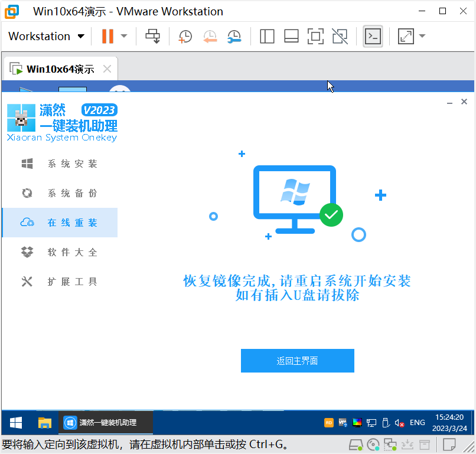Expand the stretch guest display dropdown
This screenshot has width=476, height=454.
(422, 36)
